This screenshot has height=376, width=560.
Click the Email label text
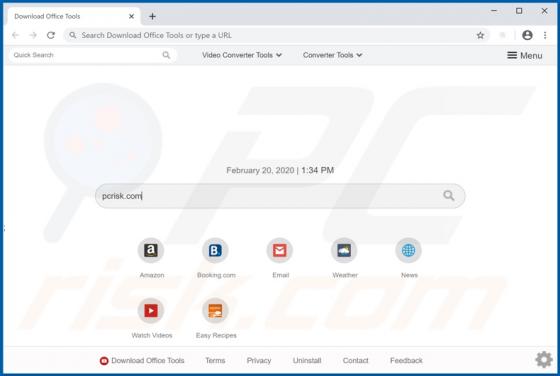(x=280, y=275)
